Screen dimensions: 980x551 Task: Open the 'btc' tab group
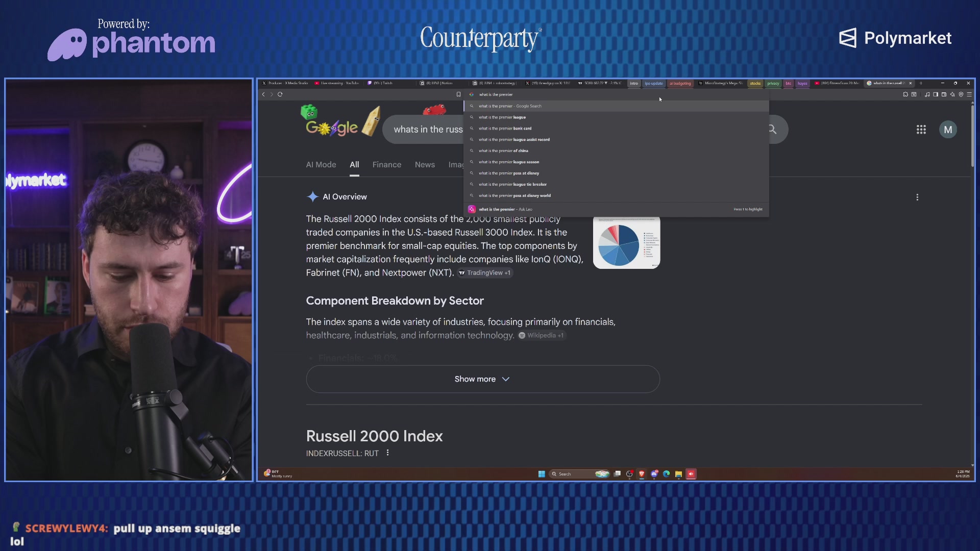[789, 83]
